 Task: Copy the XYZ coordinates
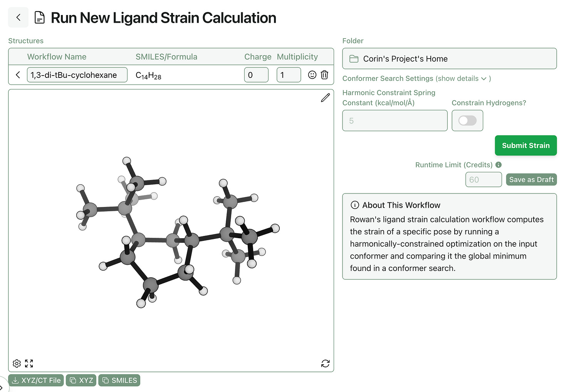pyautogui.click(x=81, y=380)
